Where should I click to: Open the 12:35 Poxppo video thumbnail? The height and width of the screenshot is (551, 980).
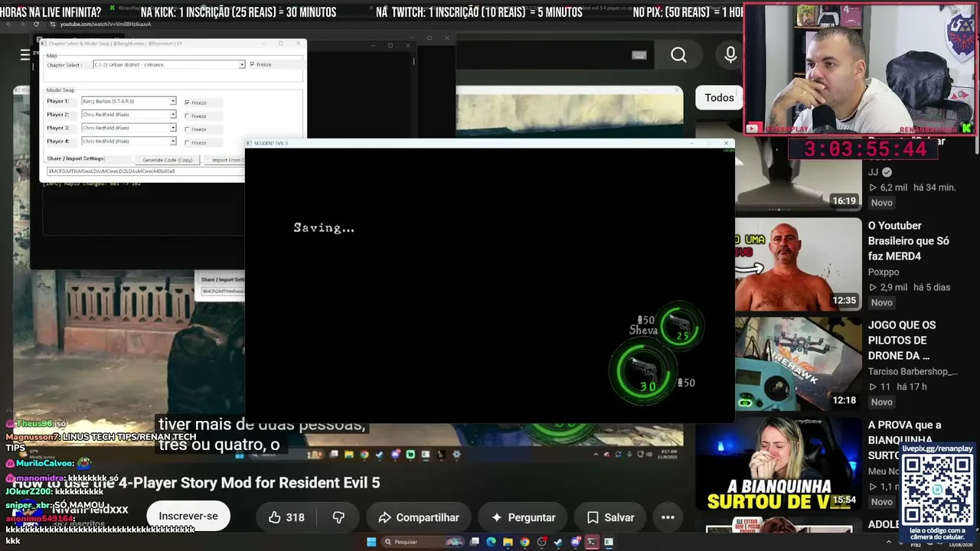(x=799, y=263)
